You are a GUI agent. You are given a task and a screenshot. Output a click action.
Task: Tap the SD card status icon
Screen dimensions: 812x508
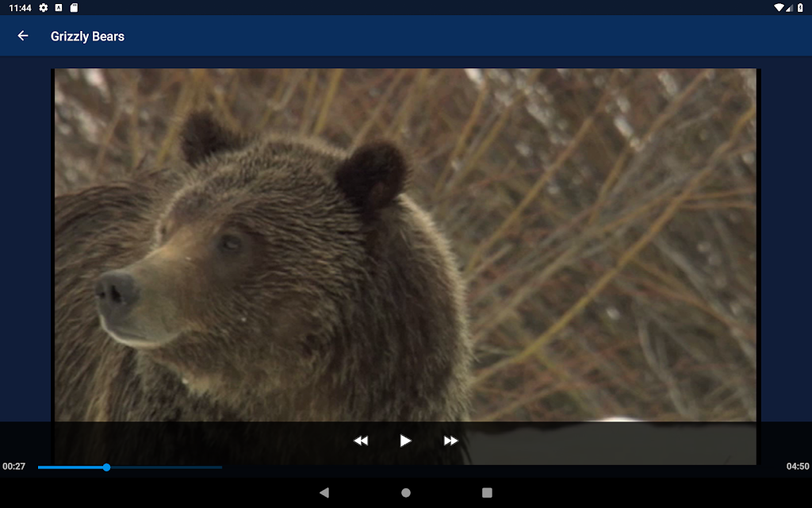tap(74, 7)
